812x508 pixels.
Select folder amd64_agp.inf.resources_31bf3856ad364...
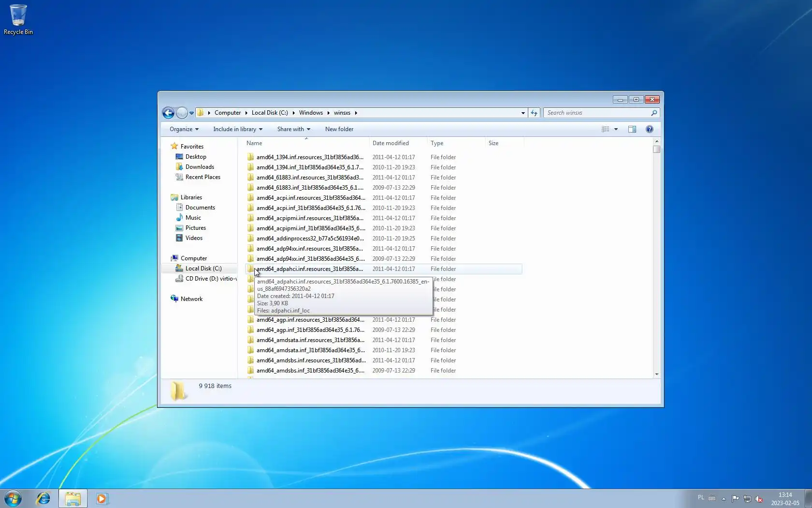pos(310,320)
